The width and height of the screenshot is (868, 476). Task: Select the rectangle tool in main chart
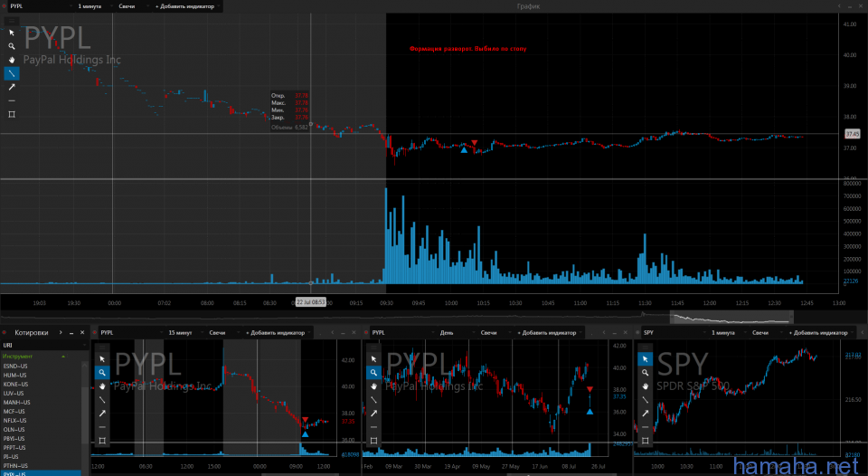tap(12, 114)
